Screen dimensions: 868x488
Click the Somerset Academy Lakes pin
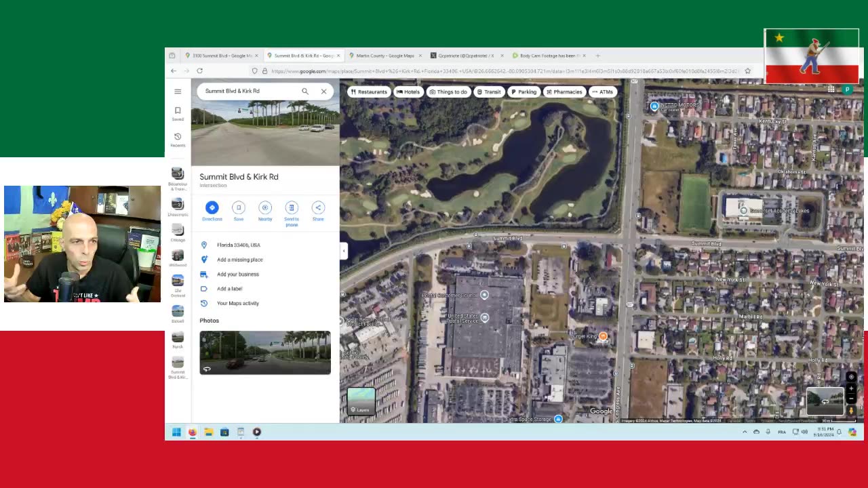pyautogui.click(x=744, y=211)
